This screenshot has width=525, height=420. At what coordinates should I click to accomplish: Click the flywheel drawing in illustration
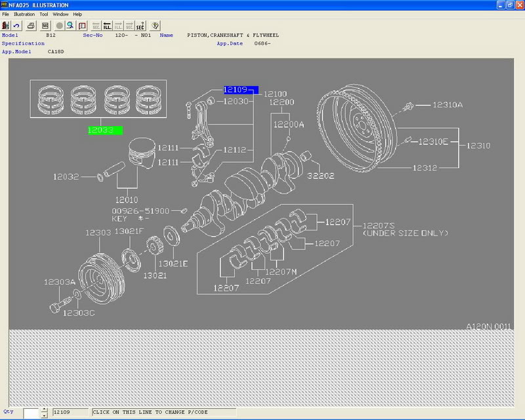point(356,128)
